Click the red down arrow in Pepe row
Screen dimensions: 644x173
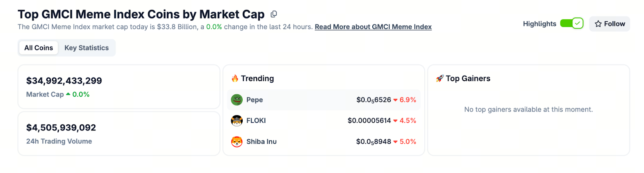point(395,100)
